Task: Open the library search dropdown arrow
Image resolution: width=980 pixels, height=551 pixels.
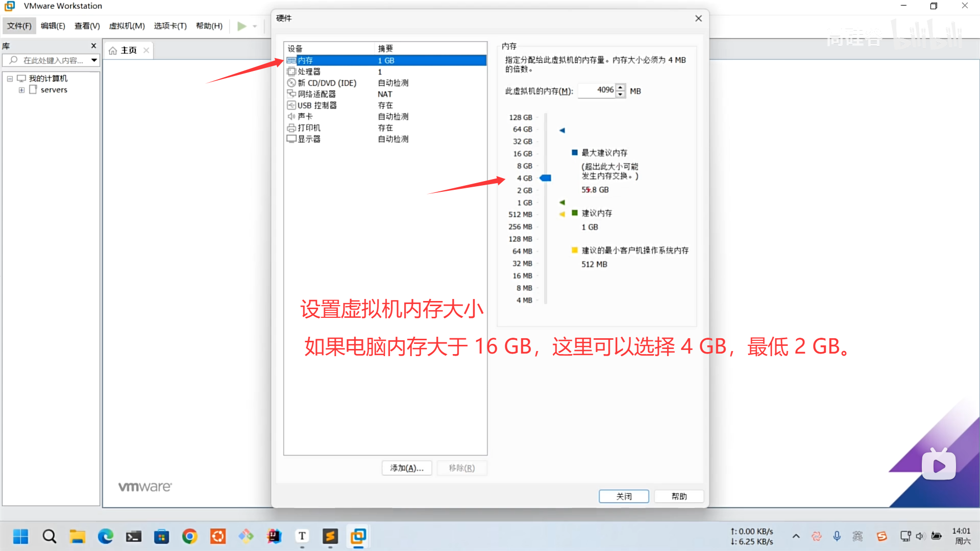Action: click(x=94, y=60)
